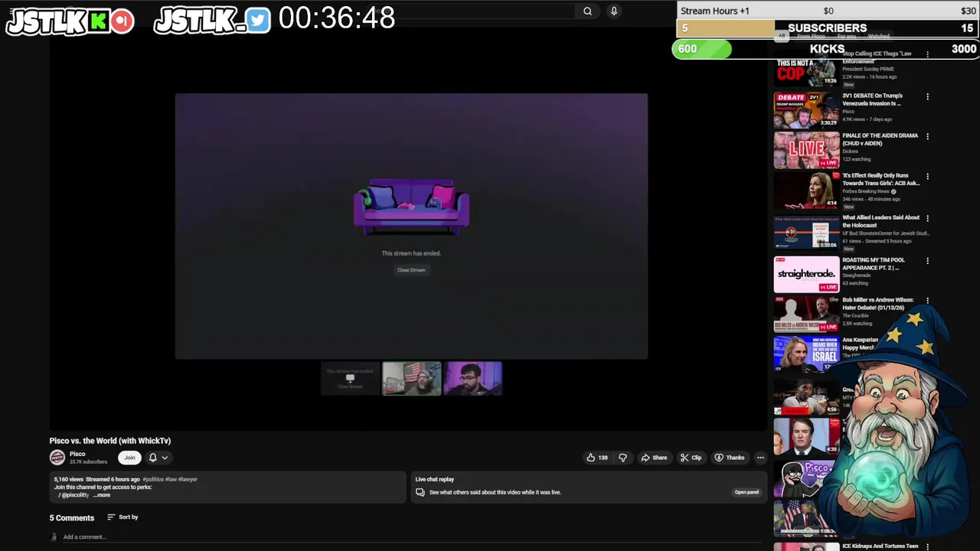
Task: Click the YouTube search magnifier icon
Action: tap(587, 11)
